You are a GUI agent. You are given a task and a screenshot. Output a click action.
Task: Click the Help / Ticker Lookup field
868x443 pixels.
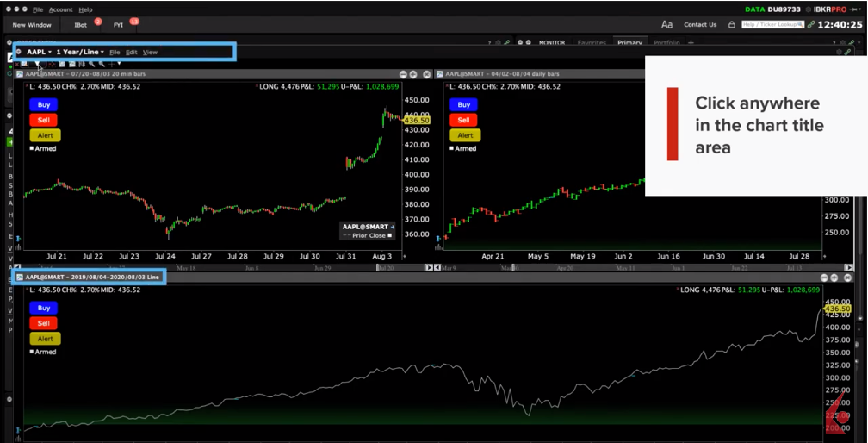[772, 25]
